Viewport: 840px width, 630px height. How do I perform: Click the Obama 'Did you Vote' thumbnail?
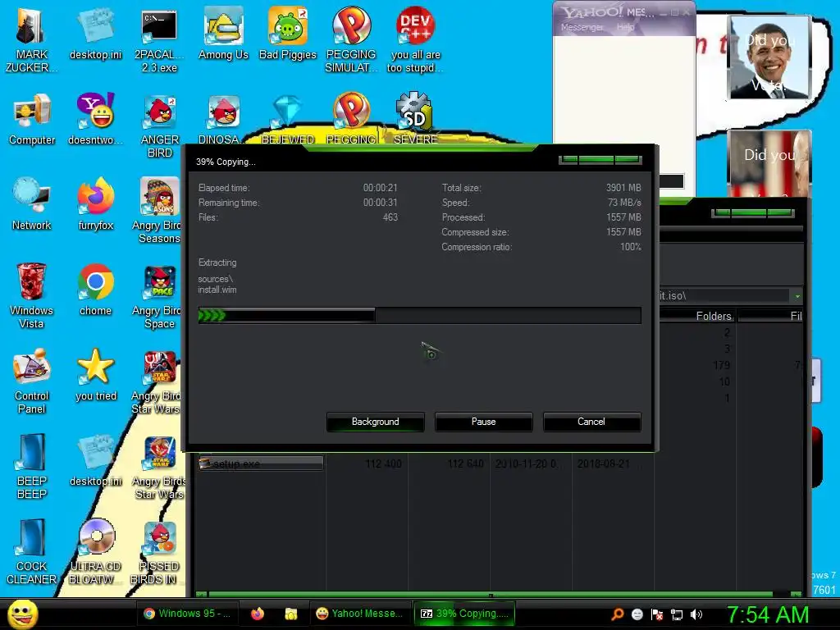pos(769,57)
